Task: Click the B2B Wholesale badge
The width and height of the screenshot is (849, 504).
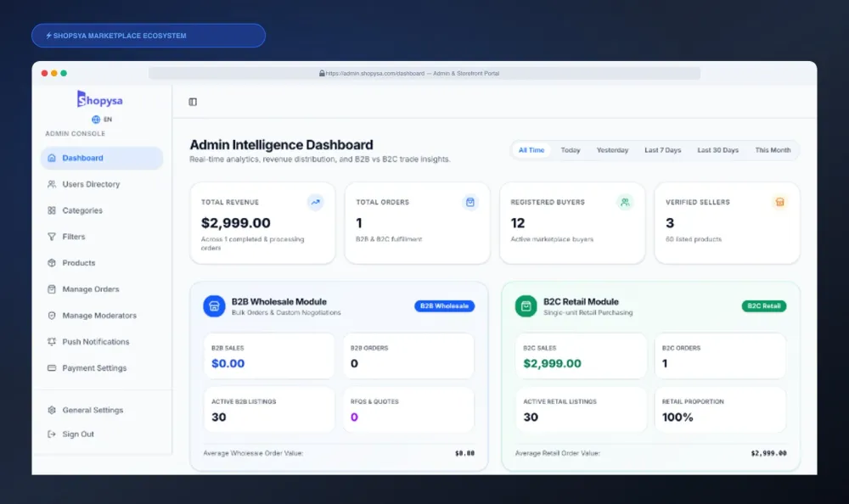Action: pos(445,305)
